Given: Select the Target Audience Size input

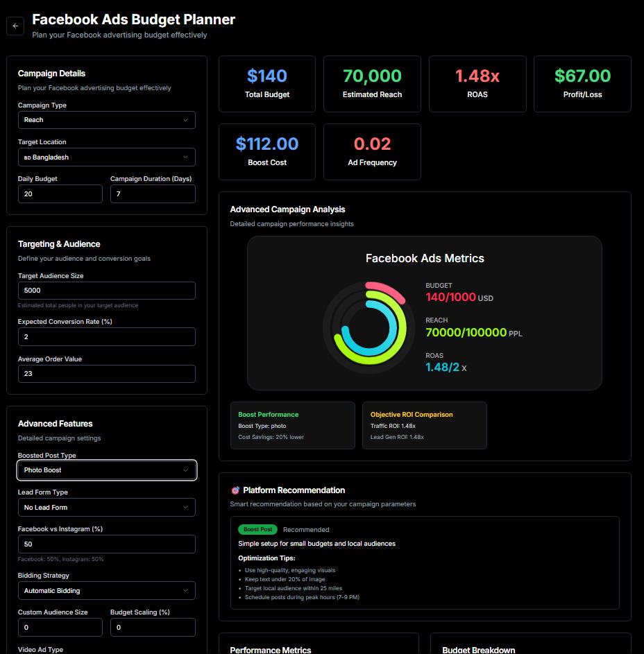Looking at the screenshot, I should pyautogui.click(x=106, y=290).
